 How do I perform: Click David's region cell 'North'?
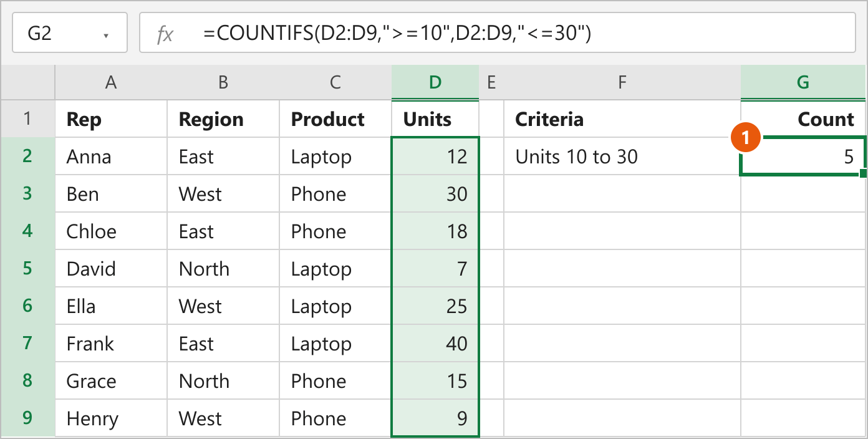pos(223,269)
